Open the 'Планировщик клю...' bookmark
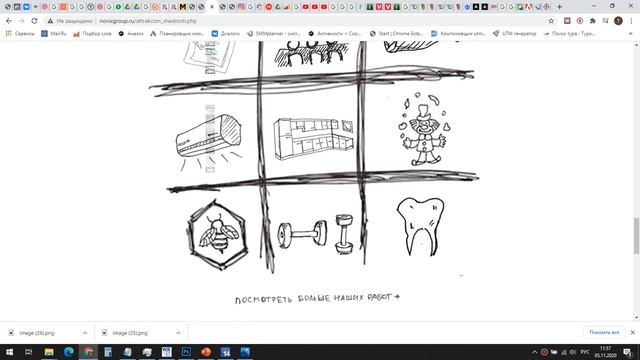 177,33
